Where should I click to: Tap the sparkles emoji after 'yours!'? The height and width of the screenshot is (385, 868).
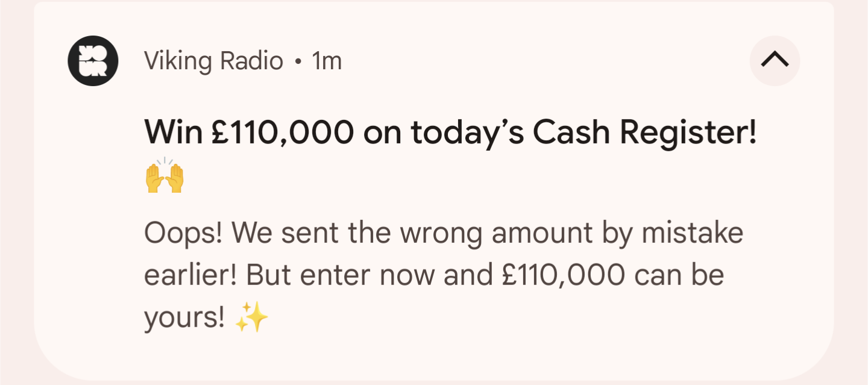251,319
